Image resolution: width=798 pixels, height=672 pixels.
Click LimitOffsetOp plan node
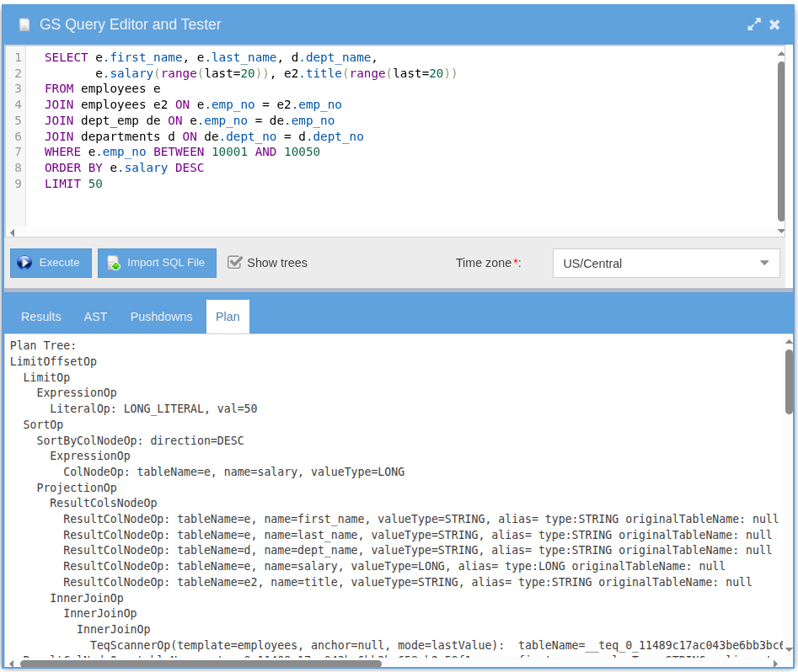click(53, 361)
